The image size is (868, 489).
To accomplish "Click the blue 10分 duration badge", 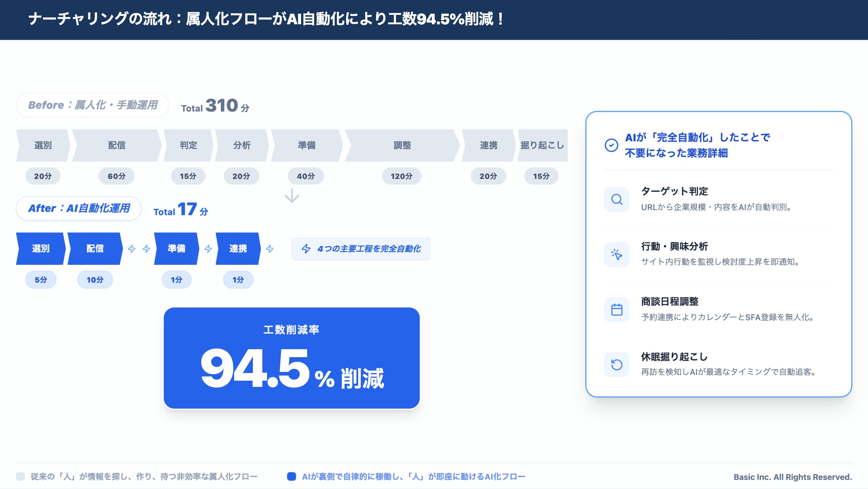I will click(x=95, y=280).
